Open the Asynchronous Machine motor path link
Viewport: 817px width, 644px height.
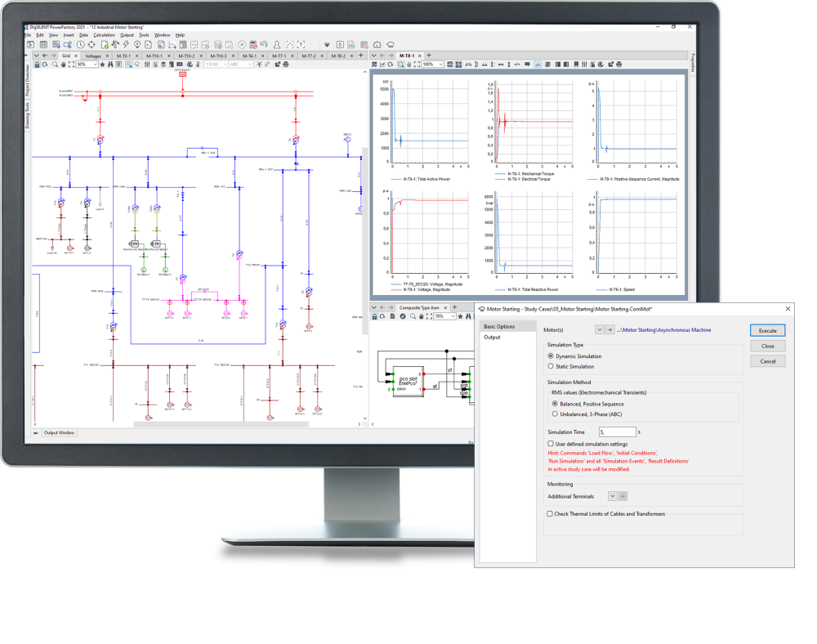tap(663, 330)
